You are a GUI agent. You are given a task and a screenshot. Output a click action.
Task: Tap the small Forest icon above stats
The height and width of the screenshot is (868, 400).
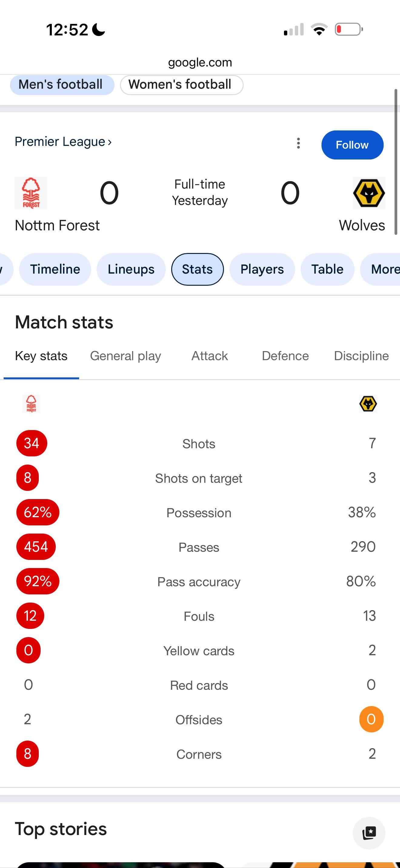pyautogui.click(x=31, y=403)
